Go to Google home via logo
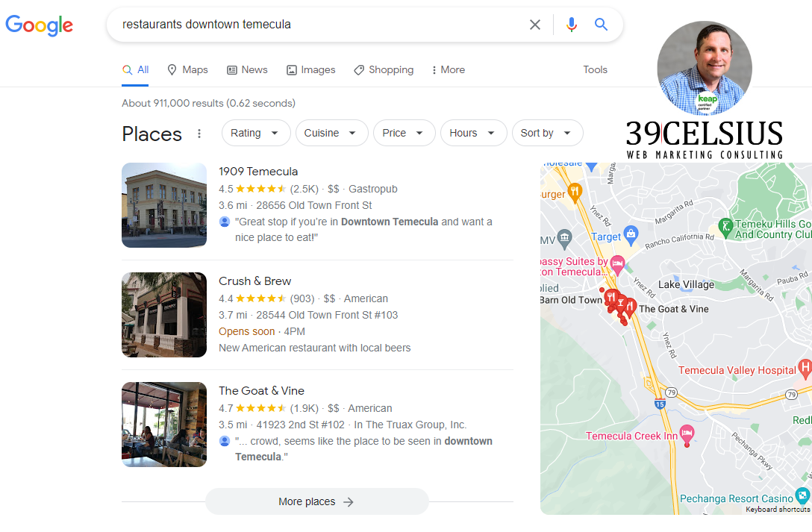 pos(40,25)
